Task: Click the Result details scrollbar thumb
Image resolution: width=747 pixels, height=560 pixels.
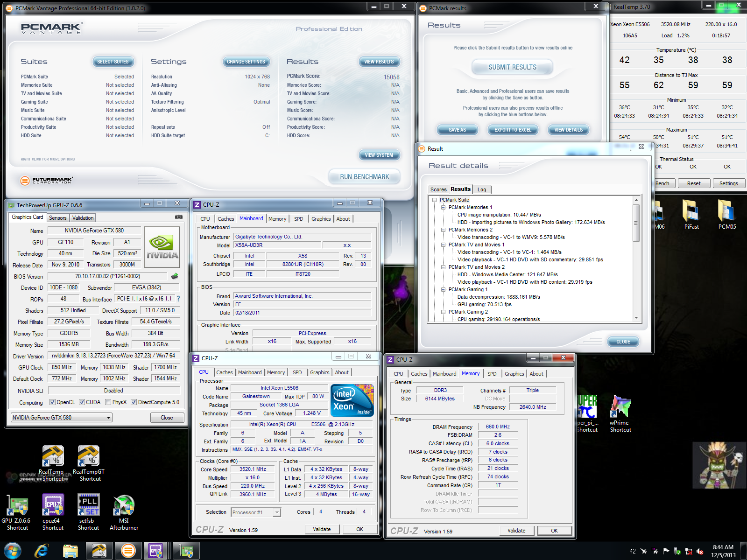Action: 636,223
